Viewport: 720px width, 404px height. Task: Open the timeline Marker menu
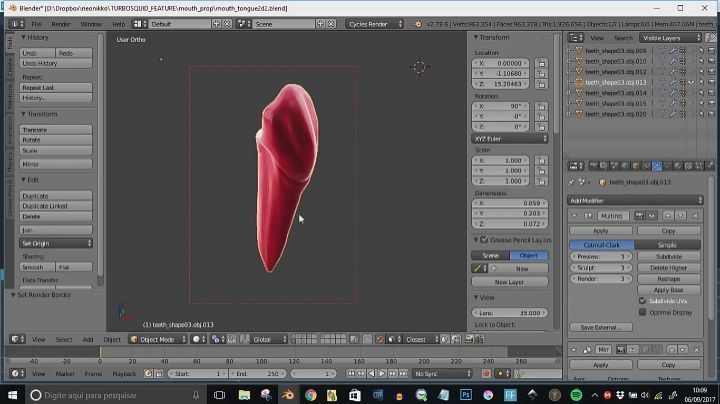pos(65,374)
